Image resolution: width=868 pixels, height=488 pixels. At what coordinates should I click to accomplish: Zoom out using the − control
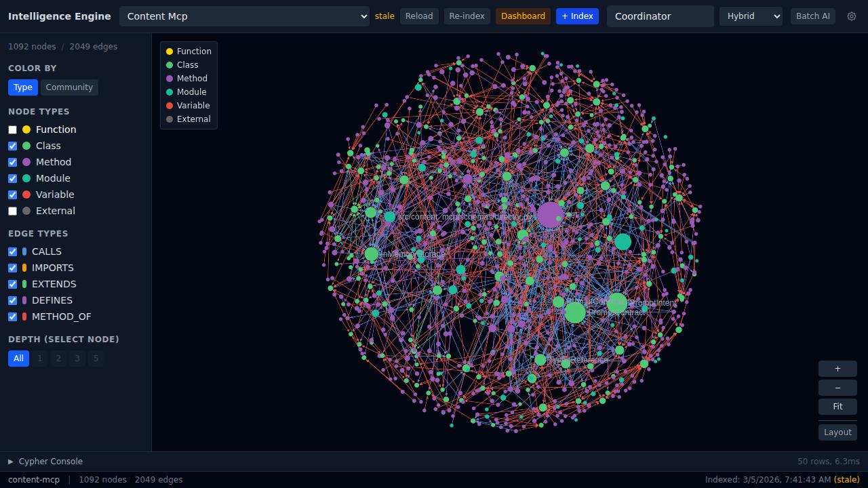click(837, 387)
